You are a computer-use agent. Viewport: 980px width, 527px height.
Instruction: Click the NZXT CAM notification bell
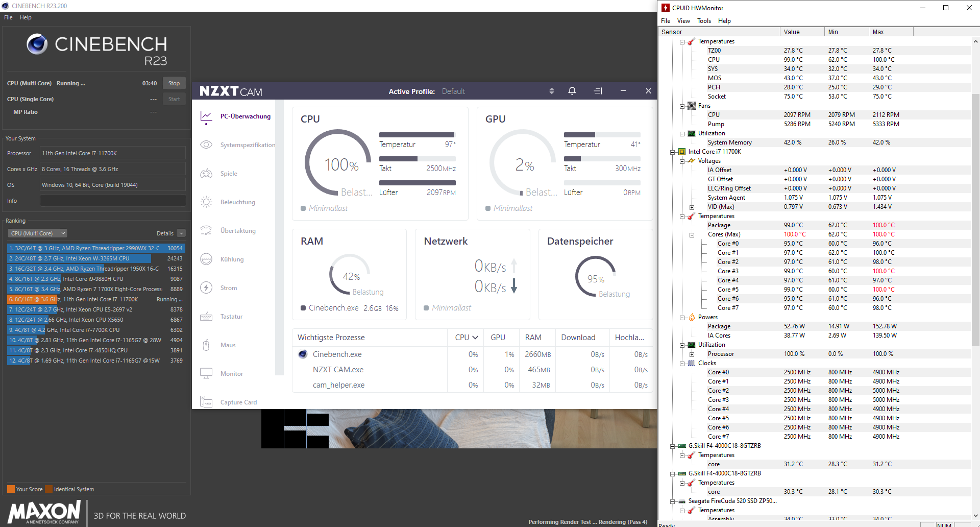click(572, 91)
